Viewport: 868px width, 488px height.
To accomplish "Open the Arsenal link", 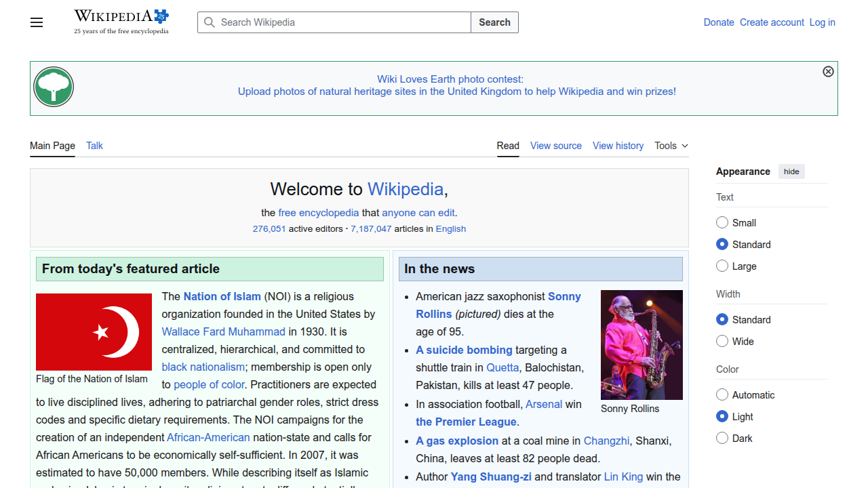I will 544,404.
